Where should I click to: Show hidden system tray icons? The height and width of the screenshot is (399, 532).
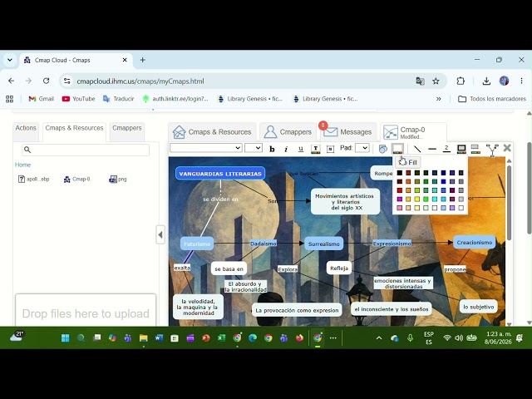pos(379,338)
